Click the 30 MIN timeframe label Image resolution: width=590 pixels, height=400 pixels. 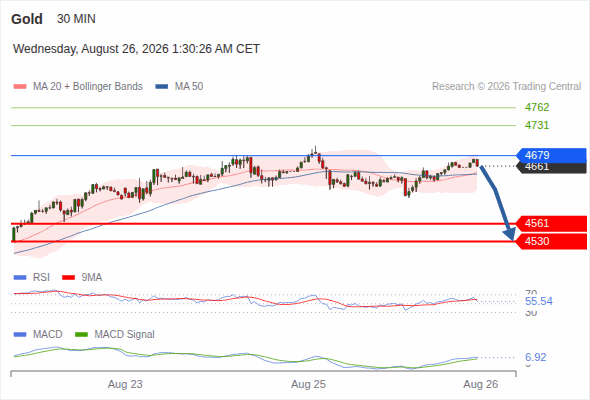tap(76, 19)
